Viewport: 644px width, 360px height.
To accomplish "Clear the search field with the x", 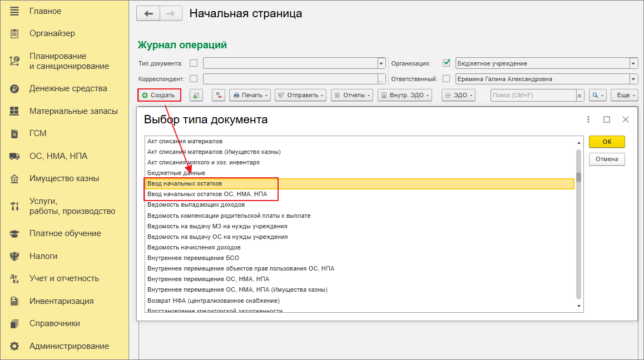I will [x=579, y=95].
